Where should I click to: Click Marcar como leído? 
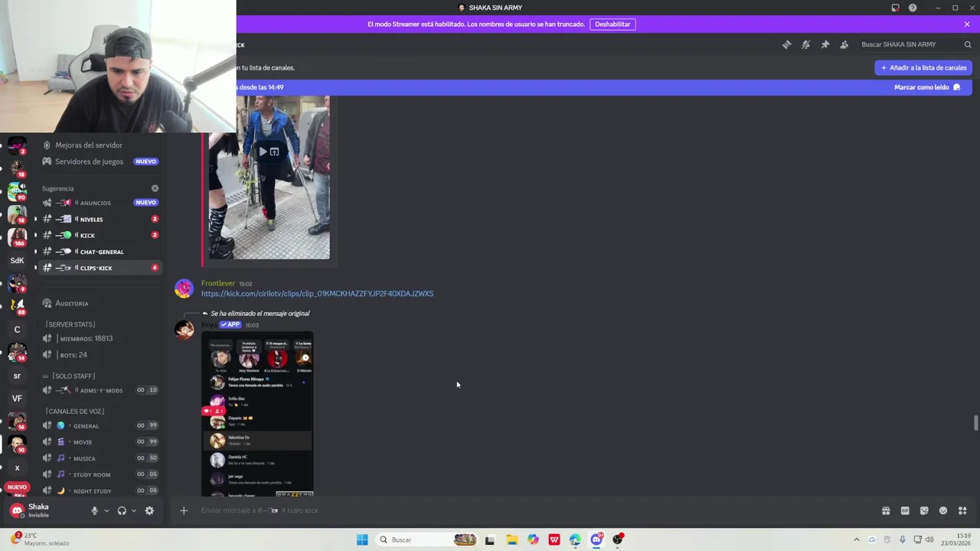(926, 87)
